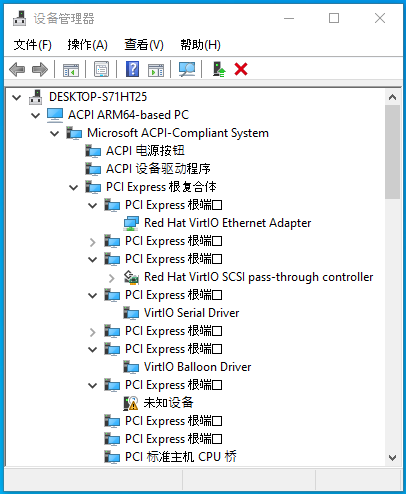
Task: Open the Properties toolbar icon
Action: 101,70
